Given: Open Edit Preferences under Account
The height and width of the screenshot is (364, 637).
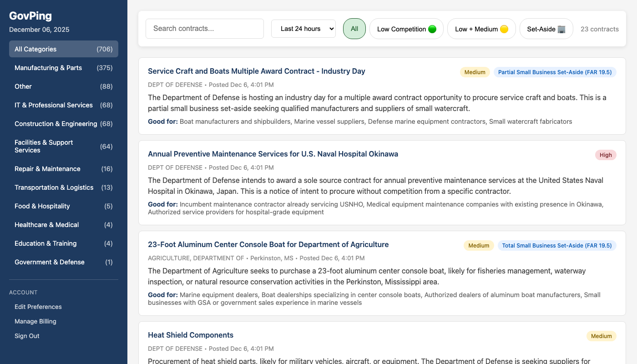Looking at the screenshot, I should click(x=38, y=307).
